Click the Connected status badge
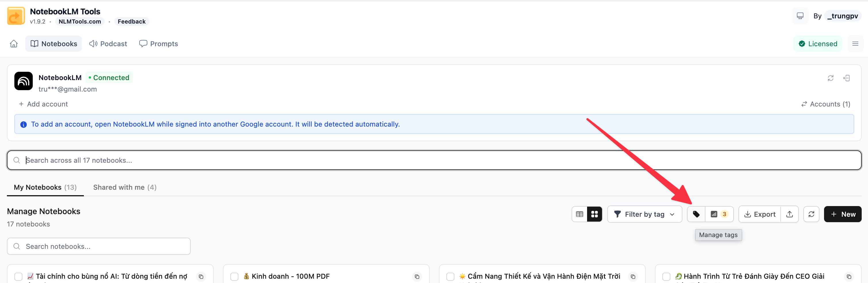 coord(109,78)
